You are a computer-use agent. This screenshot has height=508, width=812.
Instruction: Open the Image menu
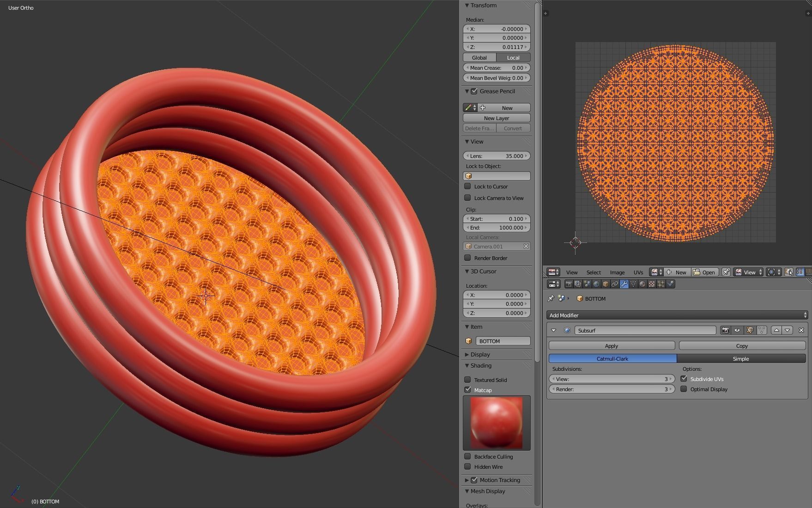pos(617,272)
